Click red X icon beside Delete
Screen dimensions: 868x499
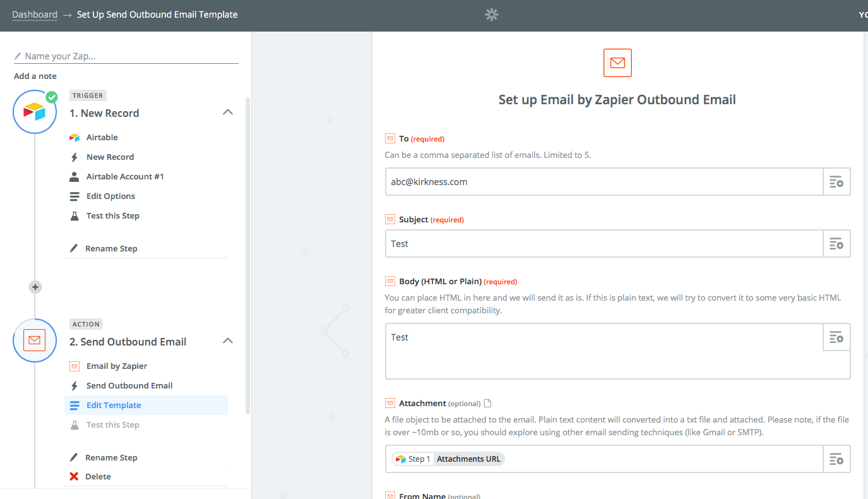point(74,476)
